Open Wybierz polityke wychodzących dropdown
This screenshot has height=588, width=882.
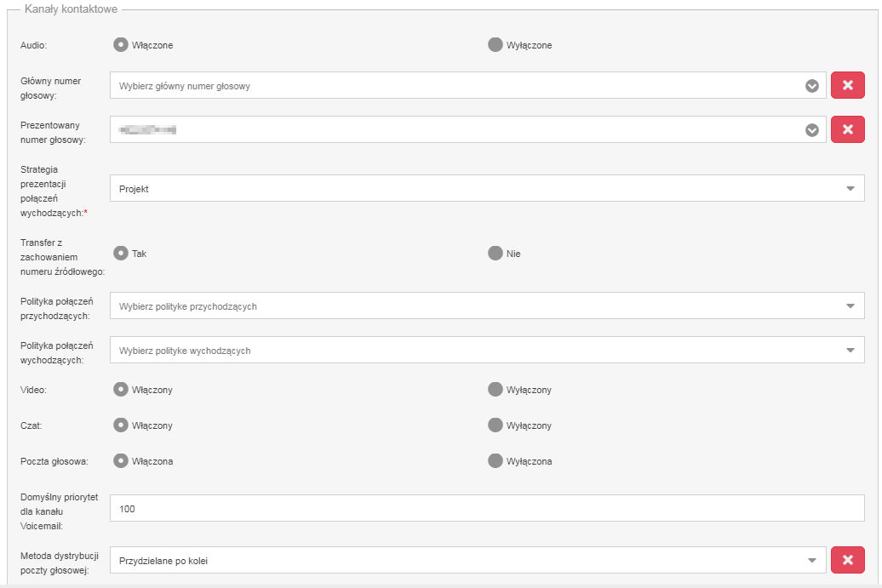(x=487, y=351)
